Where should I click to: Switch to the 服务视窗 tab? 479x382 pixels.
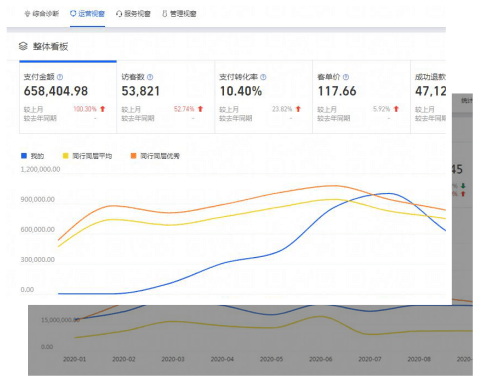click(x=133, y=14)
